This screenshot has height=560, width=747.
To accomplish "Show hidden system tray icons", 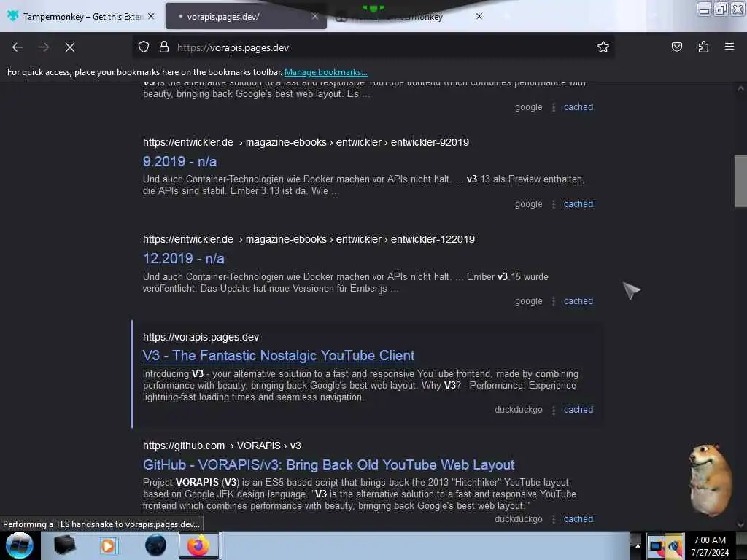I will coord(638,545).
